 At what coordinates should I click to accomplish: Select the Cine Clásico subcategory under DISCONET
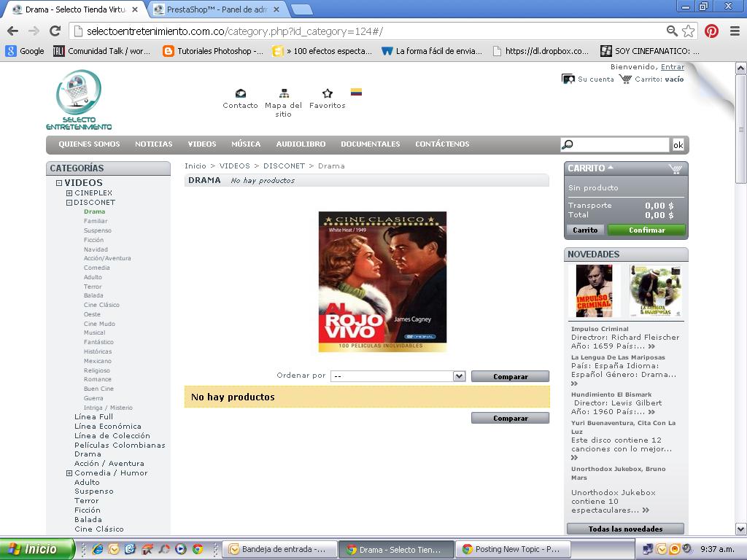pos(101,306)
